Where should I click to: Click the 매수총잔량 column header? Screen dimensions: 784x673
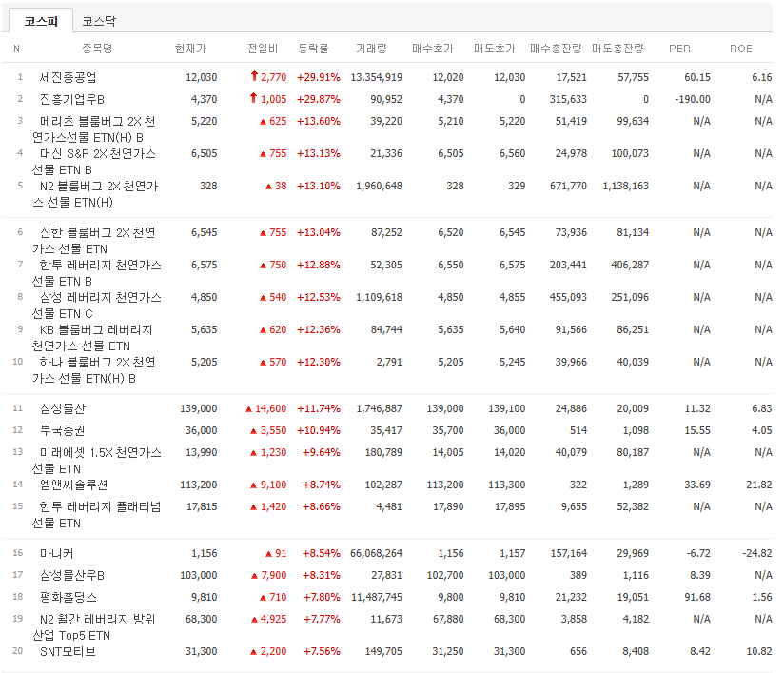tap(556, 49)
